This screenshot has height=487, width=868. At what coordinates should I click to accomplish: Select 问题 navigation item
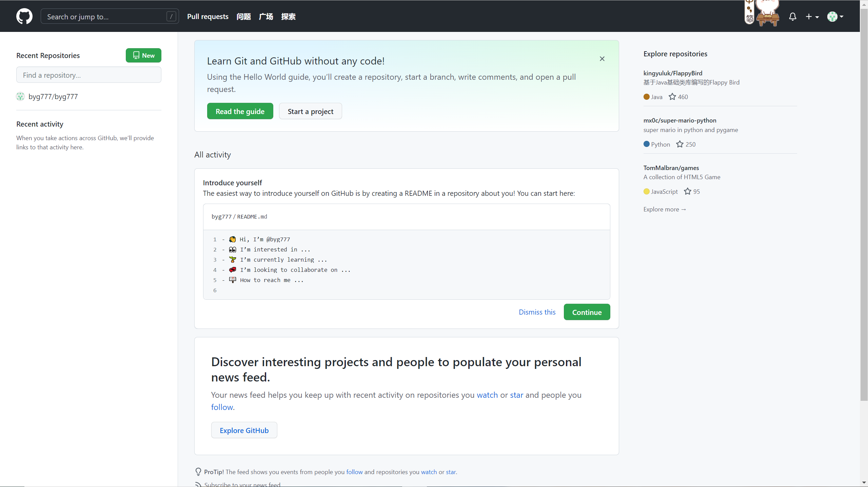coord(243,16)
